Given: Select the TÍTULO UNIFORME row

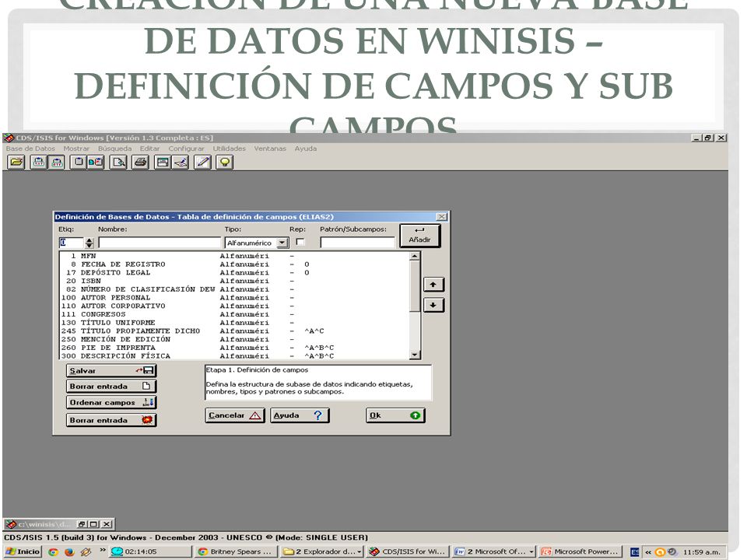Looking at the screenshot, I should [234, 322].
